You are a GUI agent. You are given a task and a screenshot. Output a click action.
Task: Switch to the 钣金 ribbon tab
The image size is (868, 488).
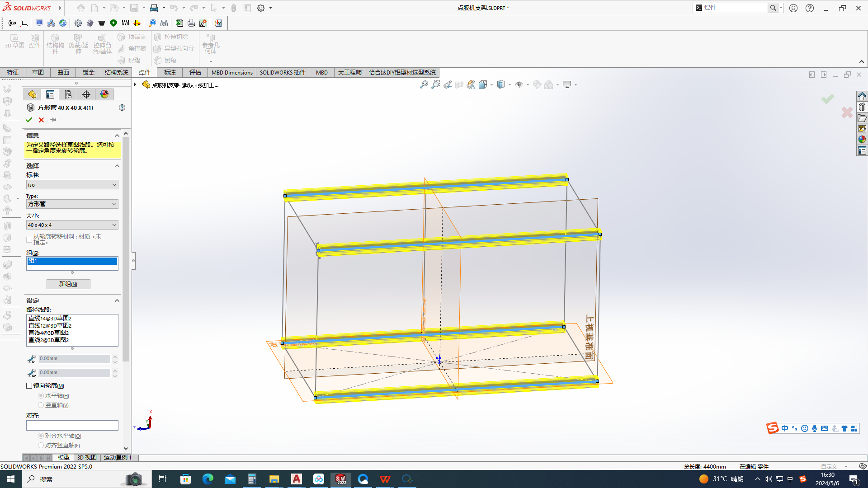coord(89,72)
